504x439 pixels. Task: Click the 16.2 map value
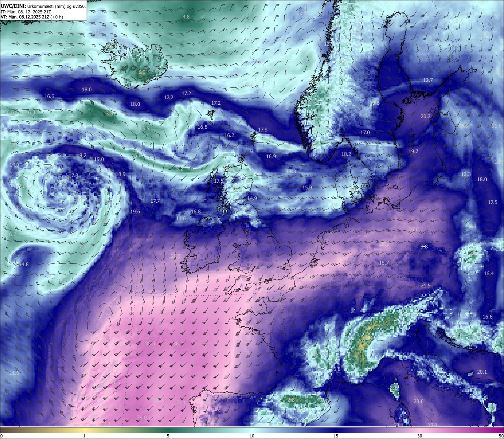tap(229, 135)
